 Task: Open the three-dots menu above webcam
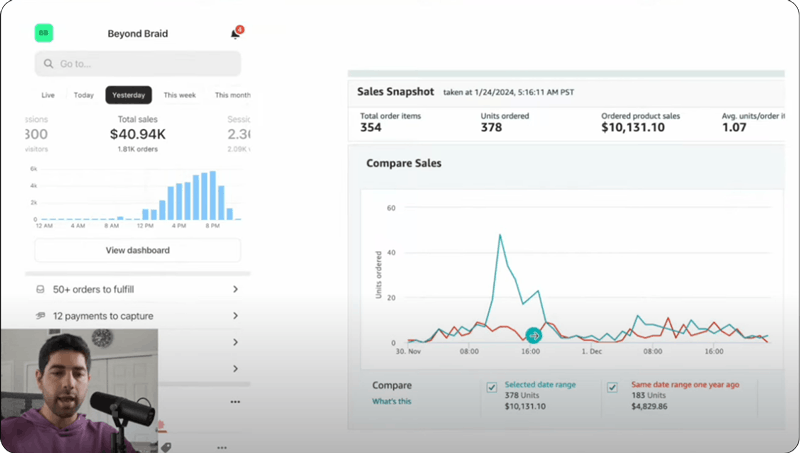(235, 402)
